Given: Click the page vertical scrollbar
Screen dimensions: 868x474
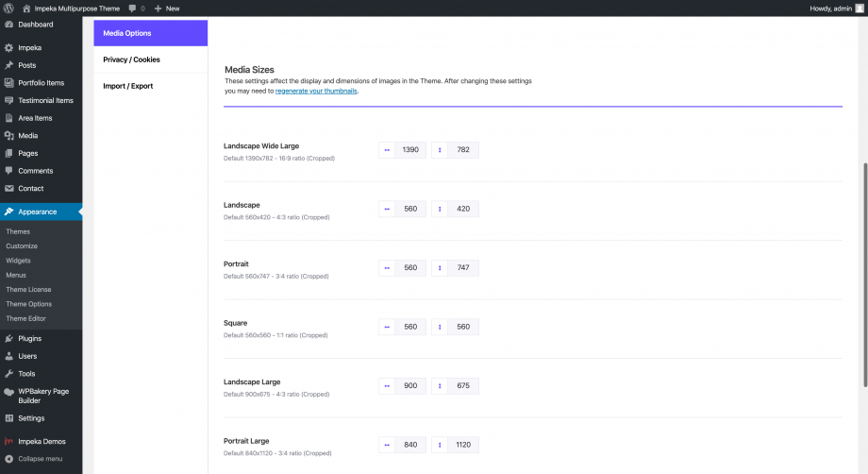Looking at the screenshot, I should [x=863, y=274].
